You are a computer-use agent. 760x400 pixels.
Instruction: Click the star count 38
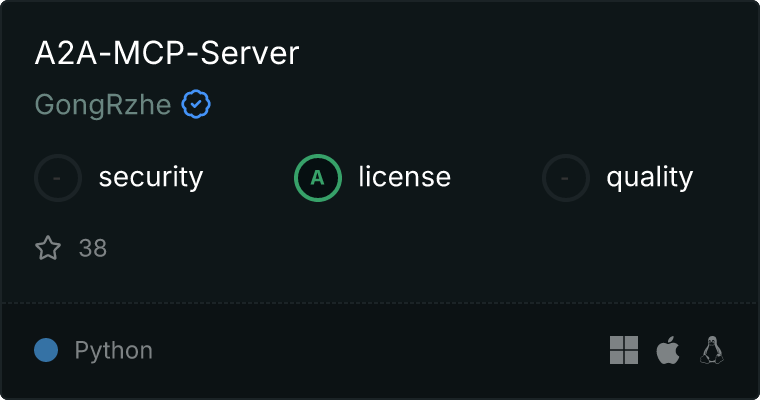(x=93, y=248)
